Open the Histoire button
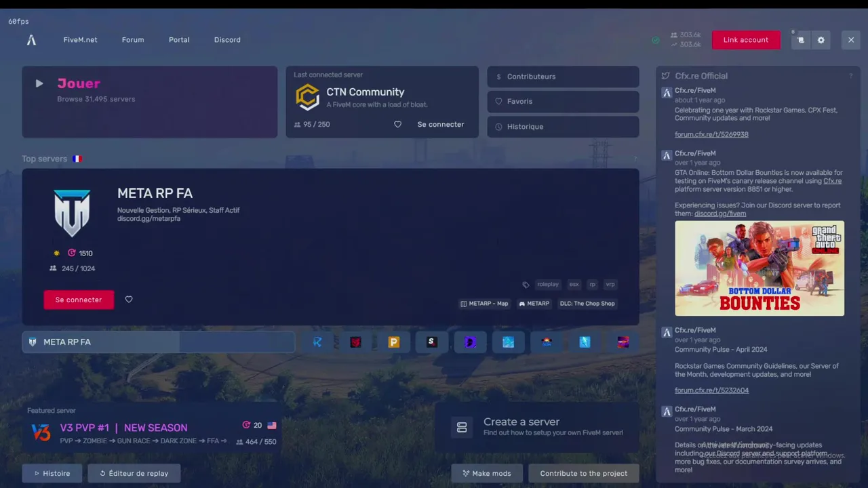Image resolution: width=868 pixels, height=488 pixels. pyautogui.click(x=52, y=473)
